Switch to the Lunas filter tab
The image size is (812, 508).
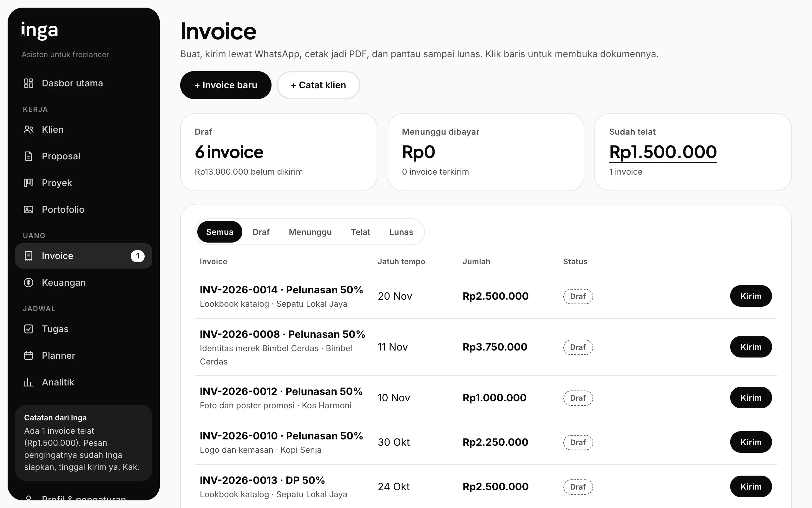(401, 232)
